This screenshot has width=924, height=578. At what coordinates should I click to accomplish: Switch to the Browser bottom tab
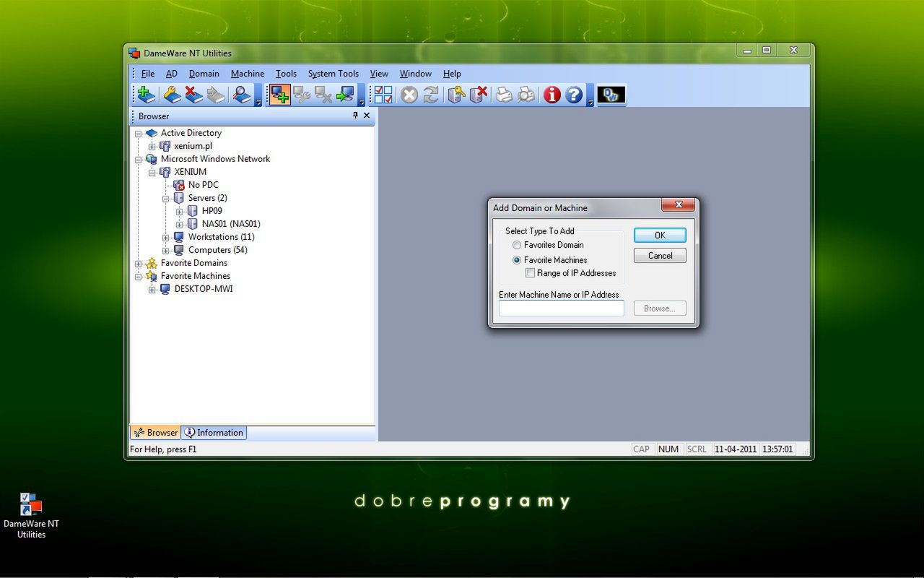click(x=155, y=433)
